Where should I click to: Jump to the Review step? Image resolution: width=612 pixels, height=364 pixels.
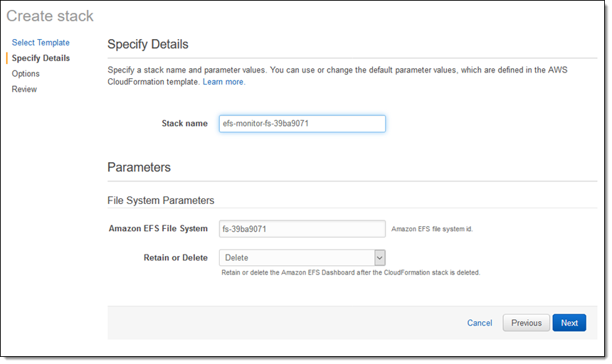point(24,90)
